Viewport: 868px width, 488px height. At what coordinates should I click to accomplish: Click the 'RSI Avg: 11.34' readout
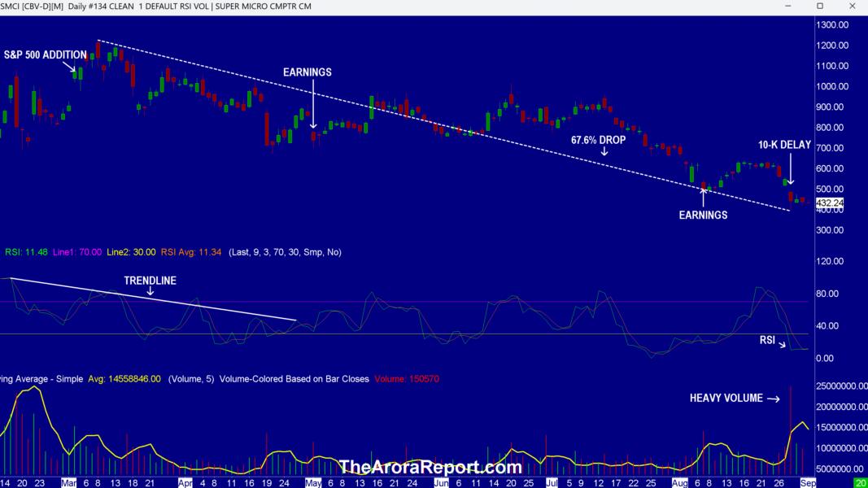pyautogui.click(x=191, y=252)
